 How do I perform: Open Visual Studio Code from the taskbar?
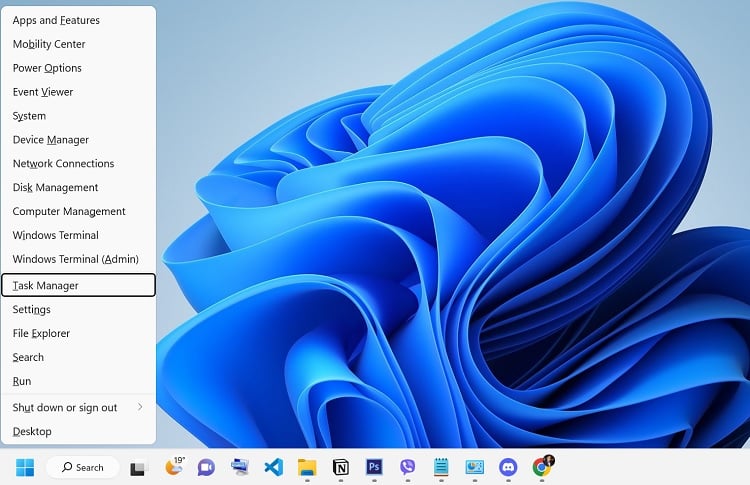[273, 467]
